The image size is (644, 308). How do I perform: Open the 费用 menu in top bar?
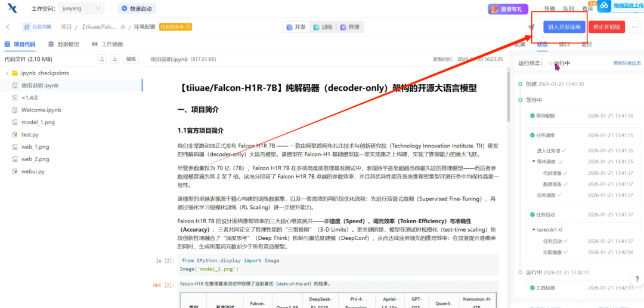coord(587,8)
